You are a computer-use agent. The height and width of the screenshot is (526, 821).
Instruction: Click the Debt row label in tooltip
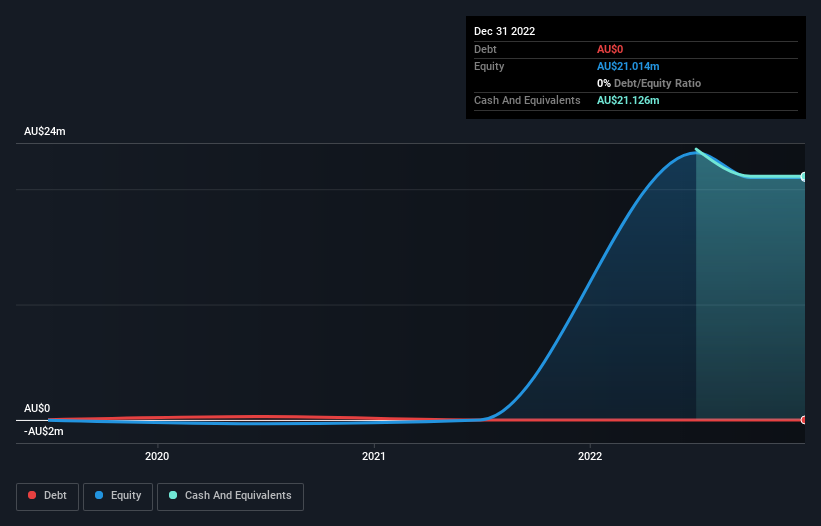click(x=485, y=49)
